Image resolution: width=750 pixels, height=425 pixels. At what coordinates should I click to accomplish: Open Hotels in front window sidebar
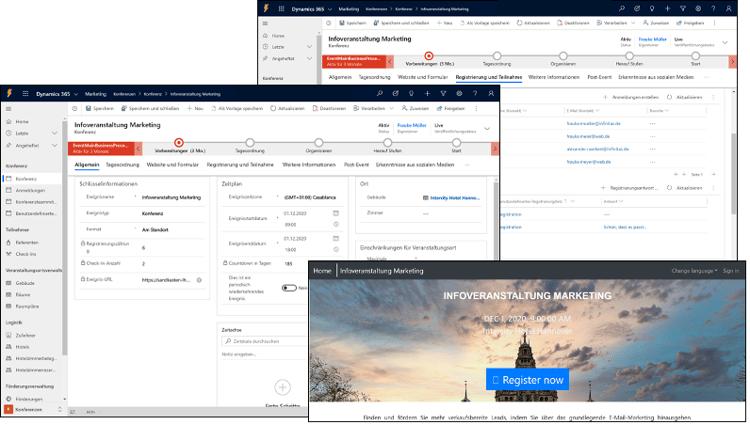click(22, 347)
